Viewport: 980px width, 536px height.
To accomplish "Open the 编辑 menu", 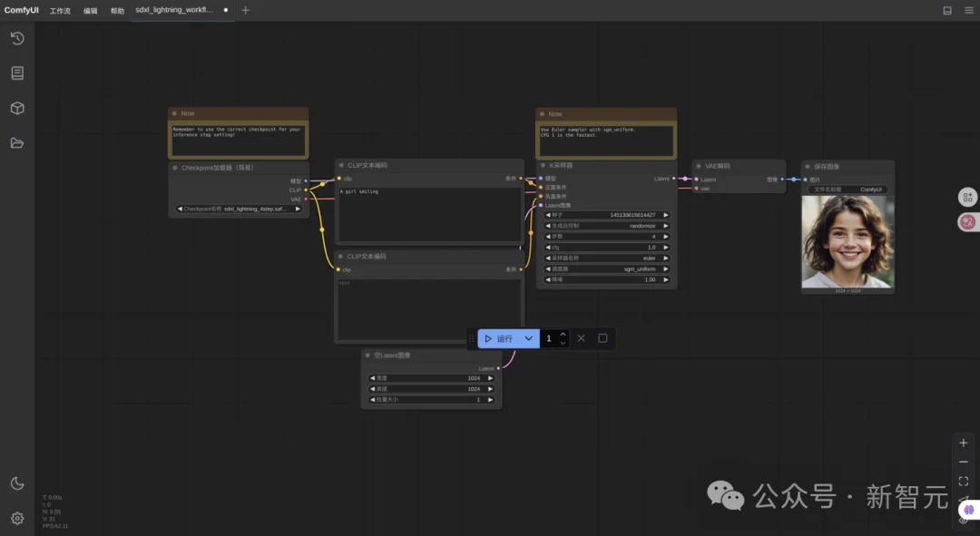I will (91, 11).
